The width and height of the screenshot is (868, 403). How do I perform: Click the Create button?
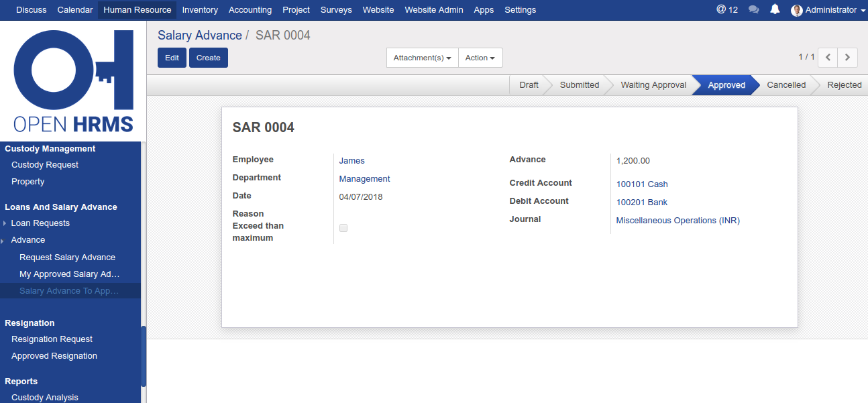(208, 58)
